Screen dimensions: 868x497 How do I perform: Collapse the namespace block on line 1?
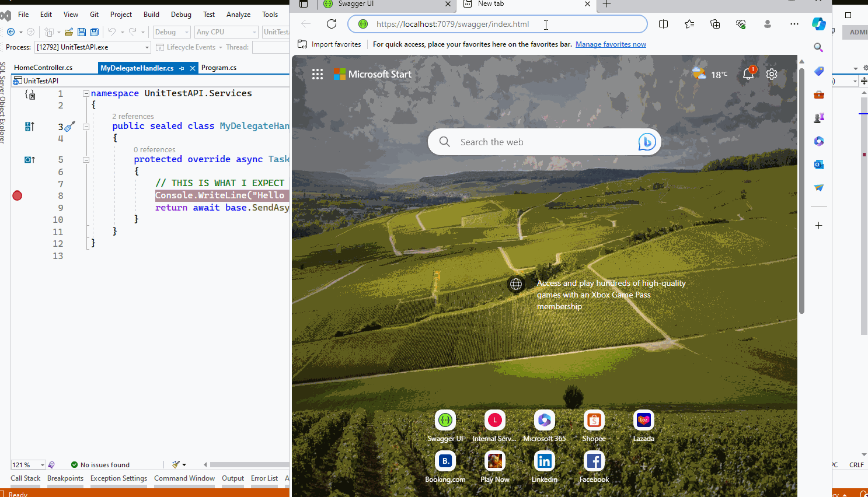[x=86, y=93]
